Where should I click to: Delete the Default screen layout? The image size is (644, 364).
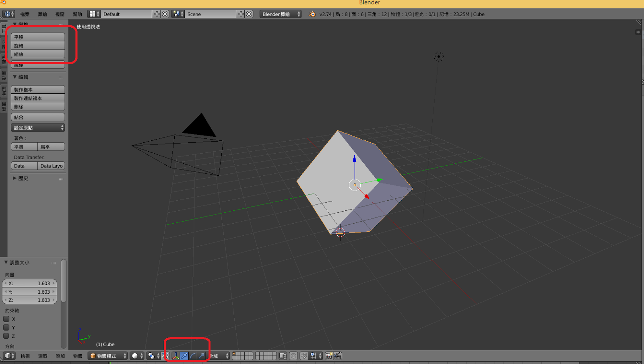pyautogui.click(x=165, y=14)
